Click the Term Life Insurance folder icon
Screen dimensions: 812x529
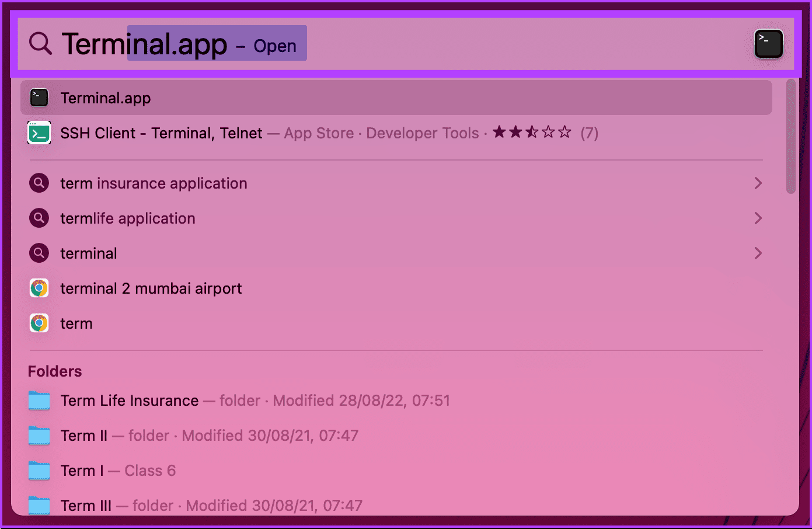[x=39, y=401]
